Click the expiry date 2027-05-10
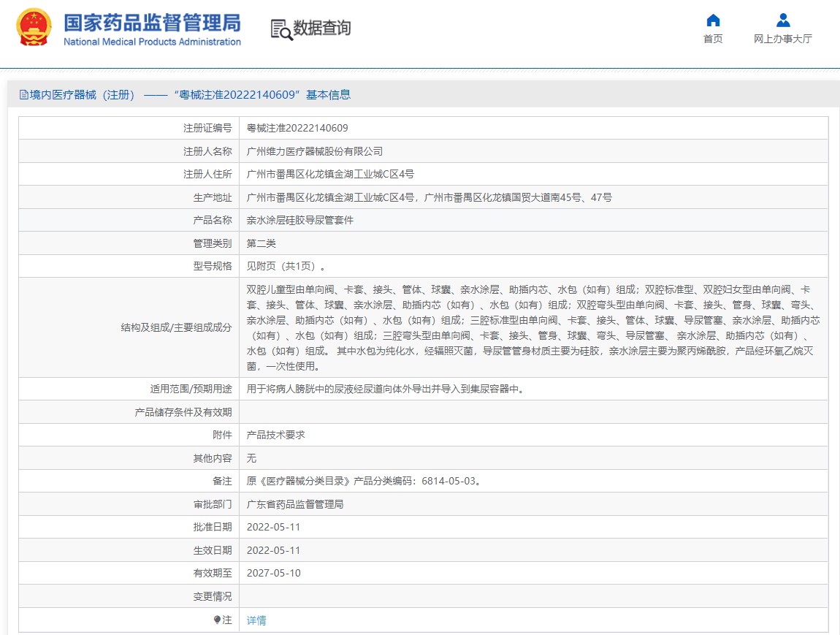 pyautogui.click(x=273, y=573)
